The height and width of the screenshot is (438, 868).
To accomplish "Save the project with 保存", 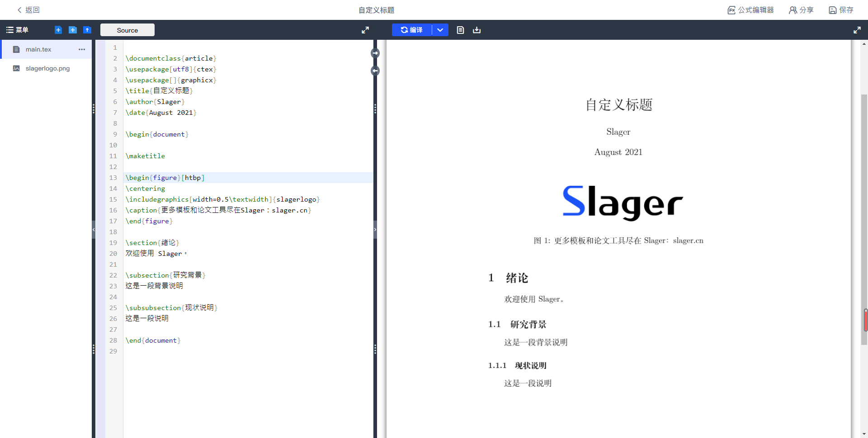I will 841,10.
